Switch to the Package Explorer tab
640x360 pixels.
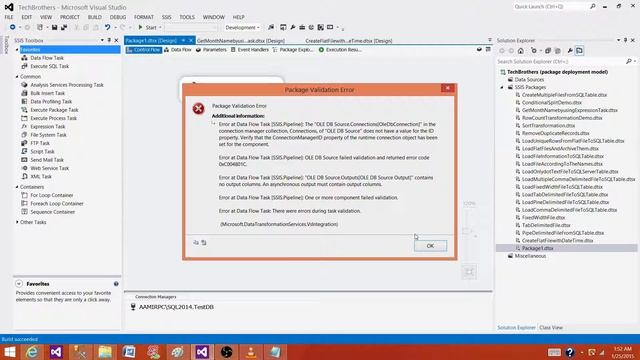coord(293,50)
